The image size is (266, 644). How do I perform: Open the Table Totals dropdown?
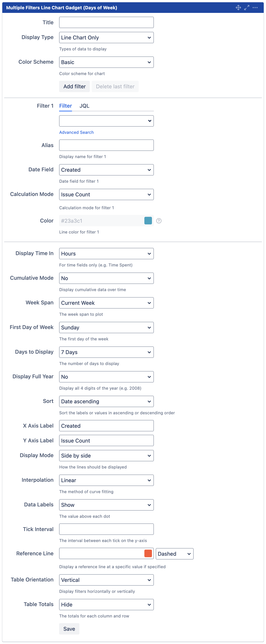[106, 605]
